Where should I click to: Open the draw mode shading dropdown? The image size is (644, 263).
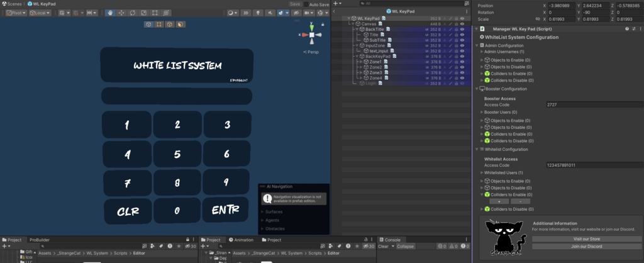233,13
